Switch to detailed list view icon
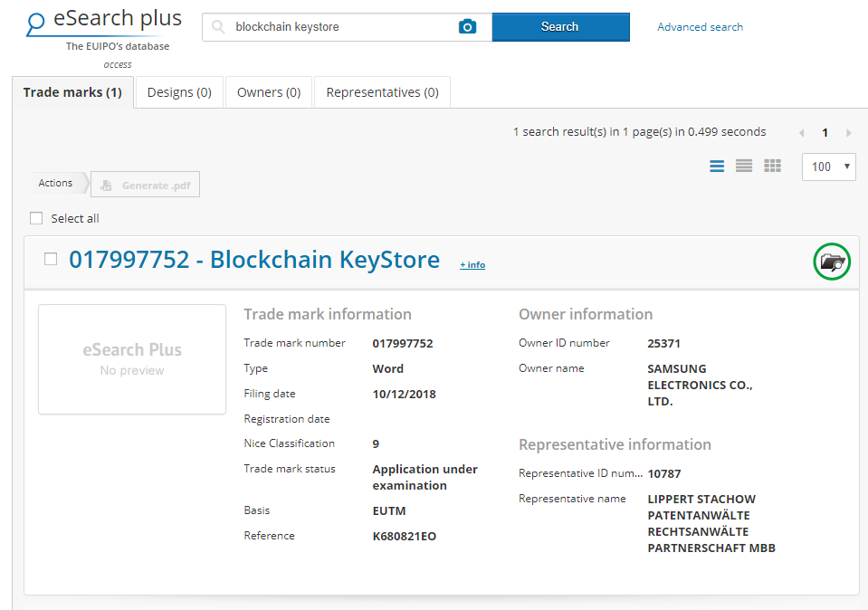Viewport: 868px width, 610px height. tap(717, 166)
